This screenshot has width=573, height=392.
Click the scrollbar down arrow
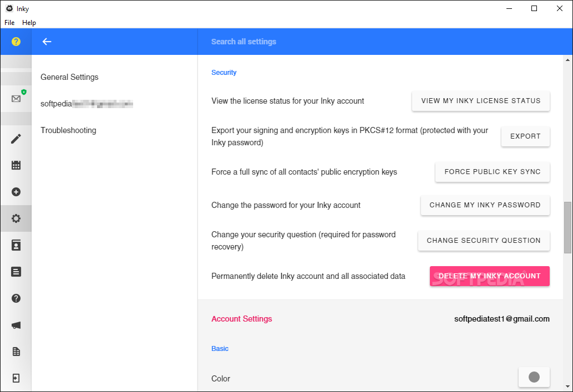[x=567, y=386]
